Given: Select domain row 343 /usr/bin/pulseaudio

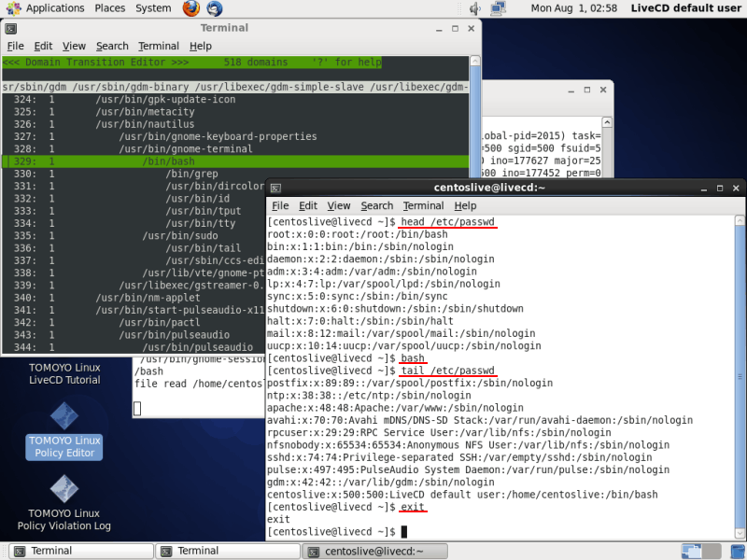Looking at the screenshot, I should (134, 335).
